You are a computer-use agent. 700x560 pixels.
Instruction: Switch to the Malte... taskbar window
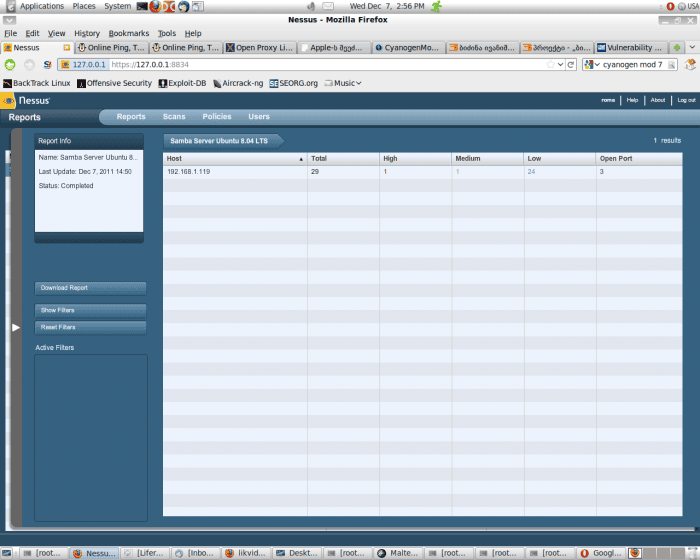pos(399,553)
